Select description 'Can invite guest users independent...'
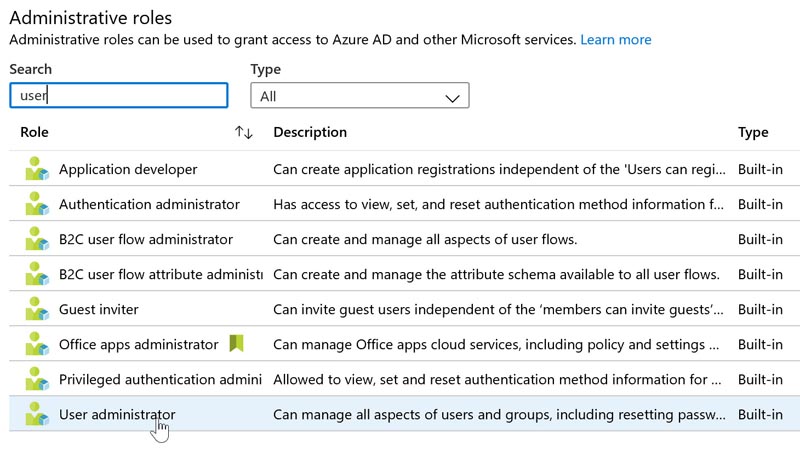800x450 pixels. (x=498, y=310)
